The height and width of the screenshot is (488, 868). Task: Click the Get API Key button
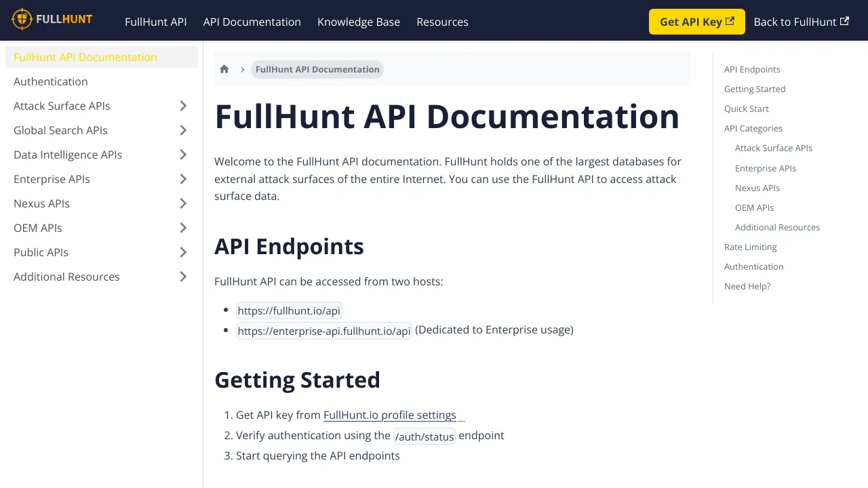point(697,22)
